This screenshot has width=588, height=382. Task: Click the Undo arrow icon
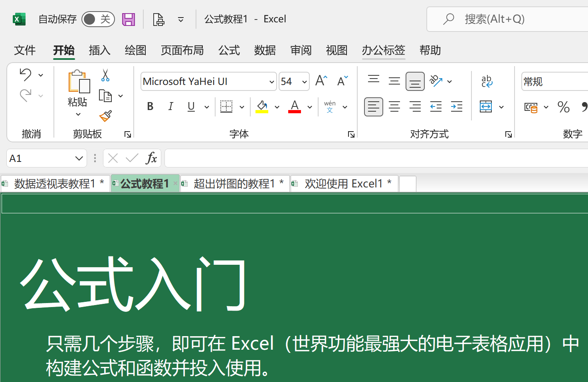(26, 75)
